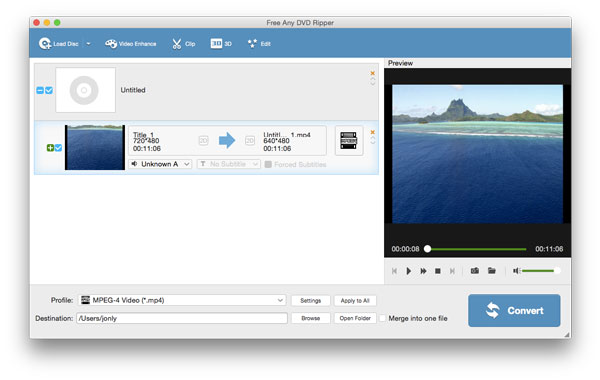The height and width of the screenshot is (380, 600).
Task: Click Apply to All button
Action: pyautogui.click(x=355, y=300)
